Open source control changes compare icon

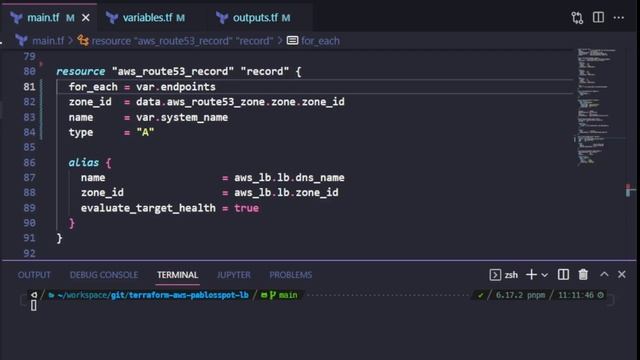point(577,18)
